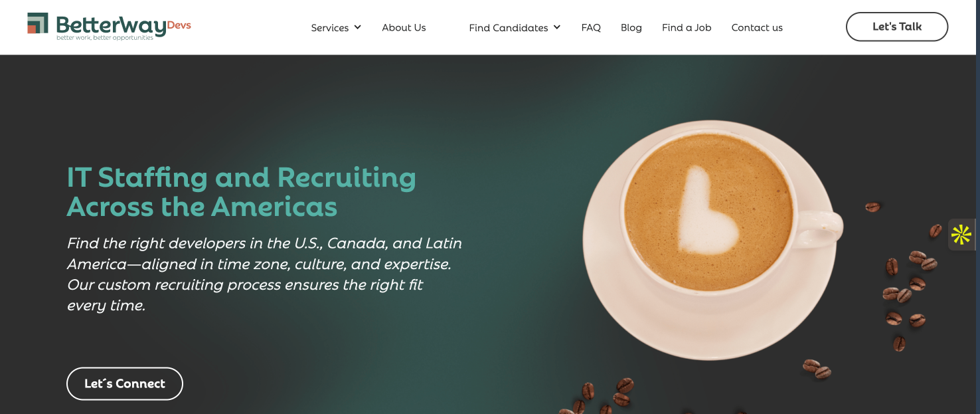This screenshot has width=980, height=414.
Task: Click the tagline under the BetterWay logo
Action: pyautogui.click(x=105, y=38)
